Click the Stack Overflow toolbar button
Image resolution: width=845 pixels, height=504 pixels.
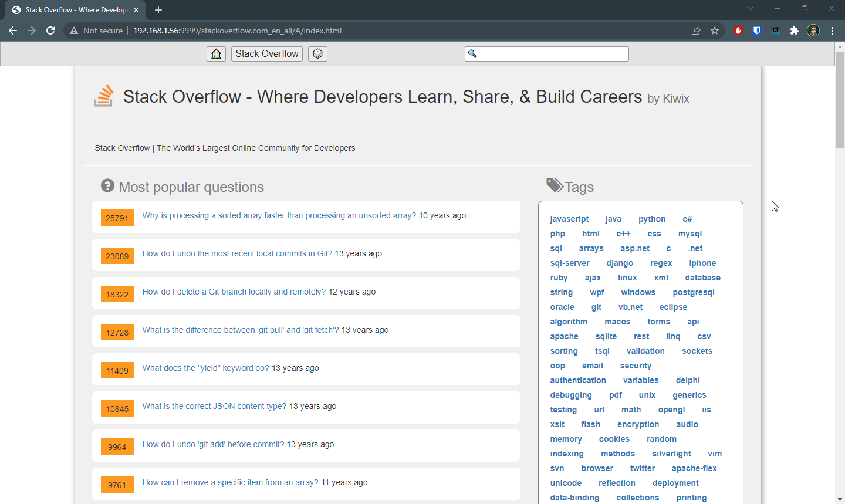pos(267,54)
